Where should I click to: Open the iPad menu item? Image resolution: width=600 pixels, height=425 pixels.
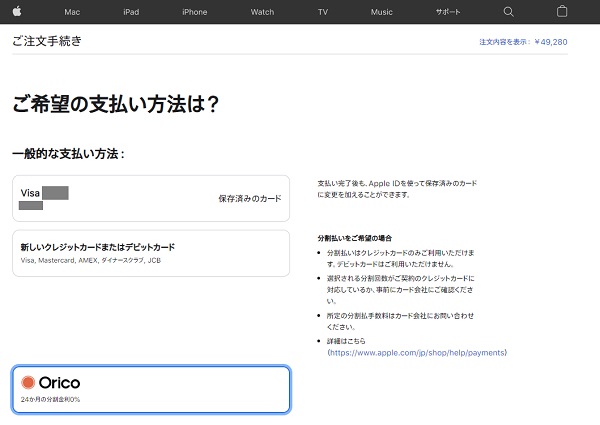click(131, 12)
